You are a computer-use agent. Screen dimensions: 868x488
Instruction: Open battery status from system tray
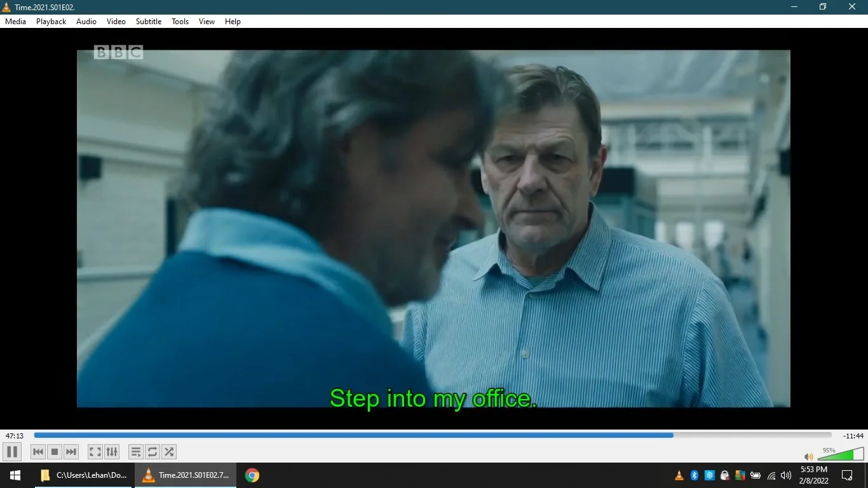click(x=756, y=475)
